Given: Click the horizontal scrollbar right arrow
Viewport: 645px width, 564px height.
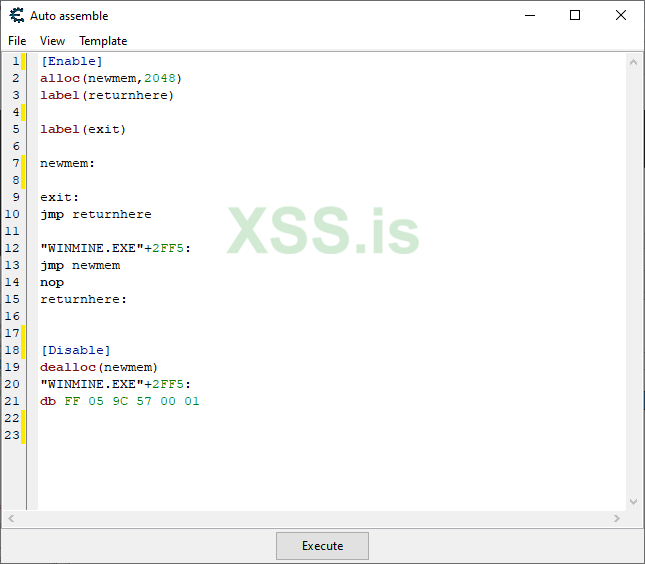Looking at the screenshot, I should (x=617, y=519).
